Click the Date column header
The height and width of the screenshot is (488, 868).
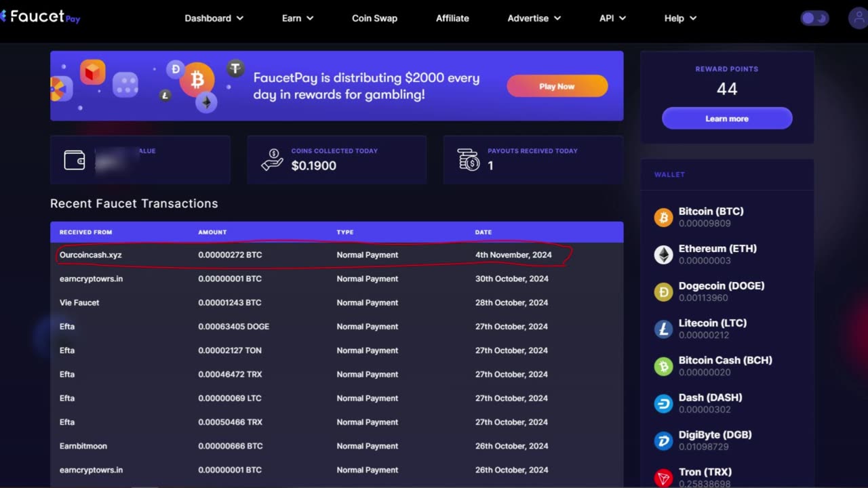click(484, 232)
